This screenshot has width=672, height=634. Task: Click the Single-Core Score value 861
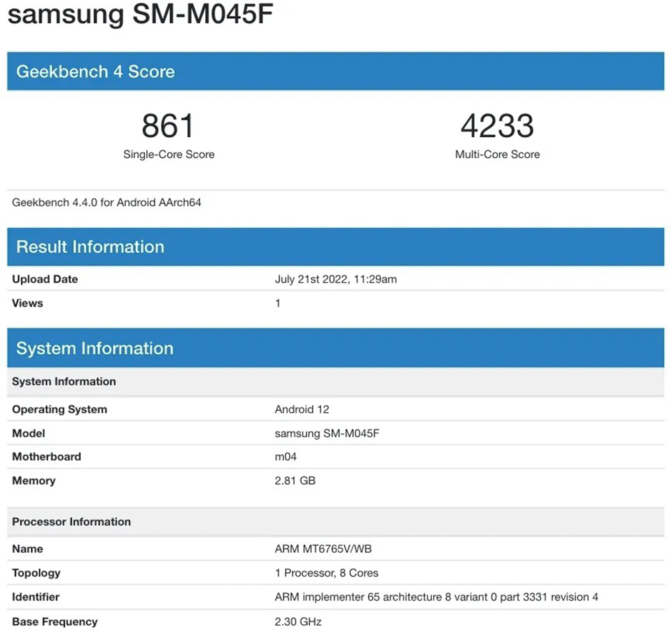pos(168,126)
